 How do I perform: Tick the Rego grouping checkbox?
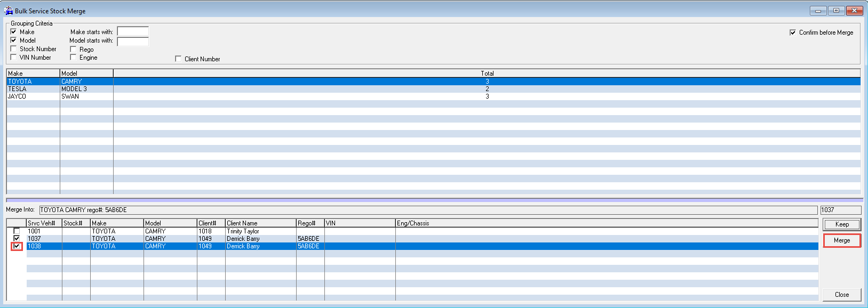click(74, 49)
